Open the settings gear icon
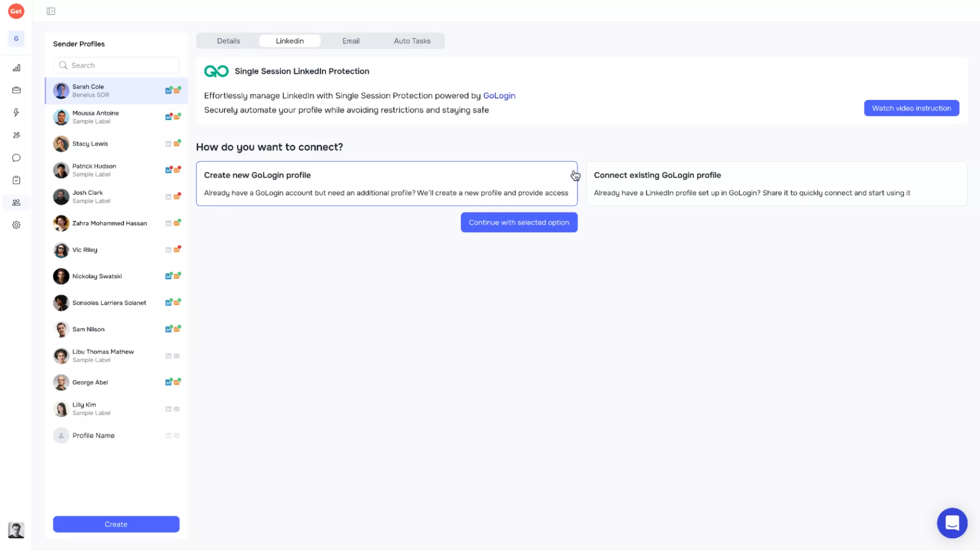The image size is (980, 551). (x=16, y=225)
